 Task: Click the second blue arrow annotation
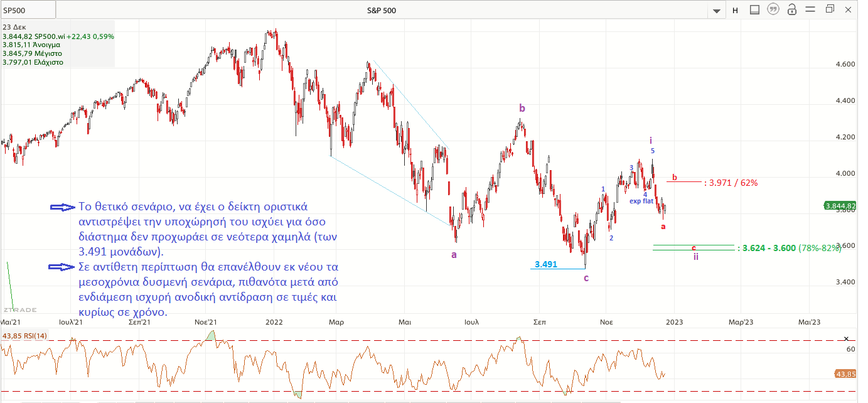[63, 267]
